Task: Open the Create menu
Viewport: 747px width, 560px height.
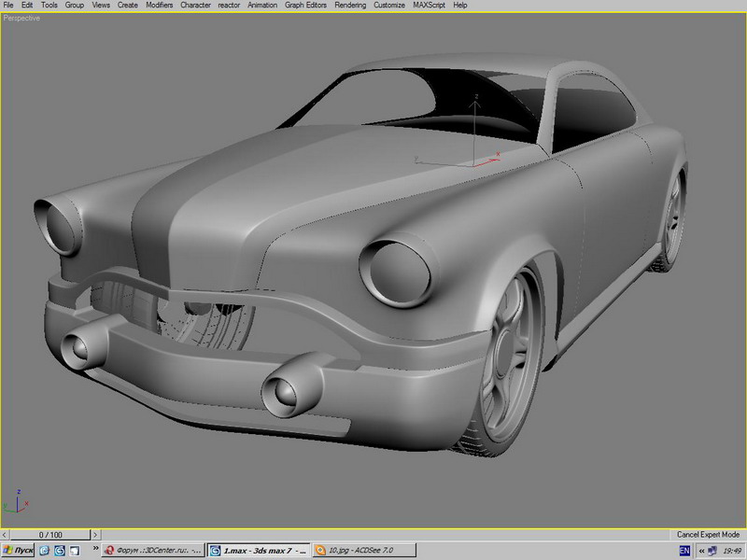Action: 128,6
